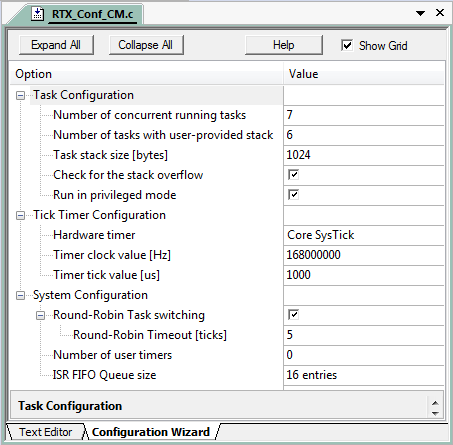This screenshot has width=453, height=445.
Task: Collapse the Tick Timer Configuration group
Action: point(20,216)
